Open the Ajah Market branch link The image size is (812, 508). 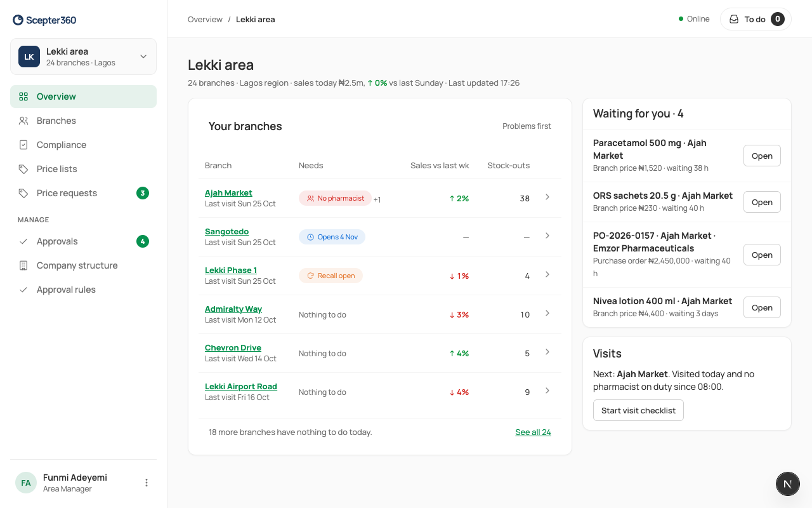(228, 192)
